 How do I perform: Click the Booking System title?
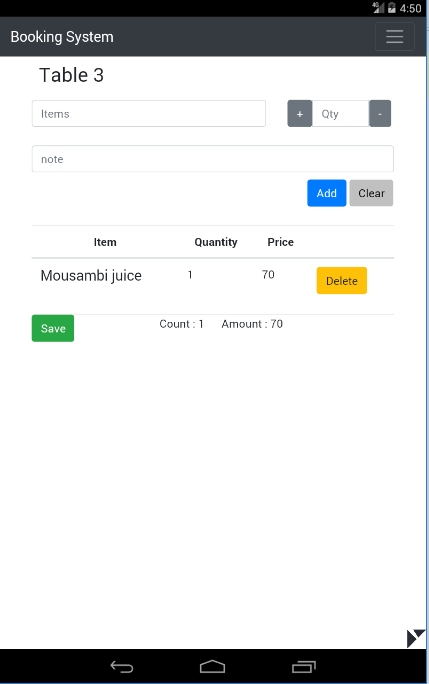62,37
